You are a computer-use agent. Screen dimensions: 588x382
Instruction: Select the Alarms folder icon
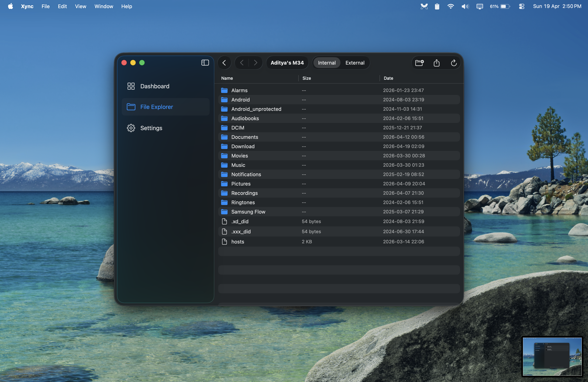(224, 90)
